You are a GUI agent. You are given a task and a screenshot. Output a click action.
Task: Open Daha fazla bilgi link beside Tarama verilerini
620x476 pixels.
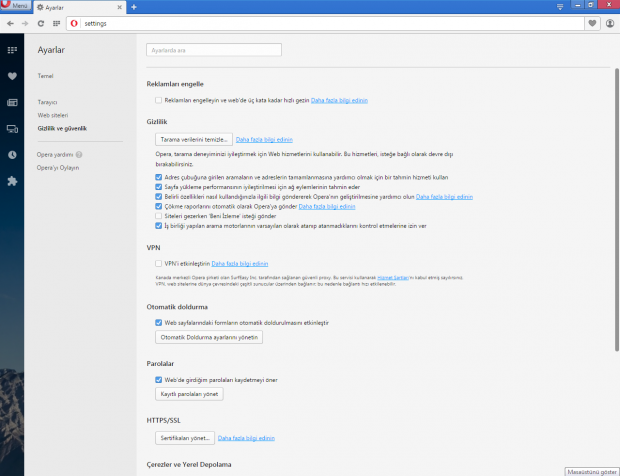[x=264, y=140]
